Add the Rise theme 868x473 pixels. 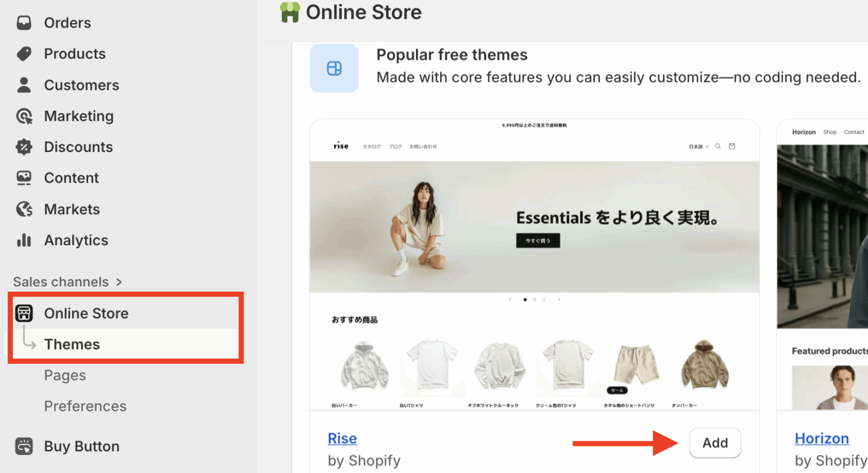[714, 443]
